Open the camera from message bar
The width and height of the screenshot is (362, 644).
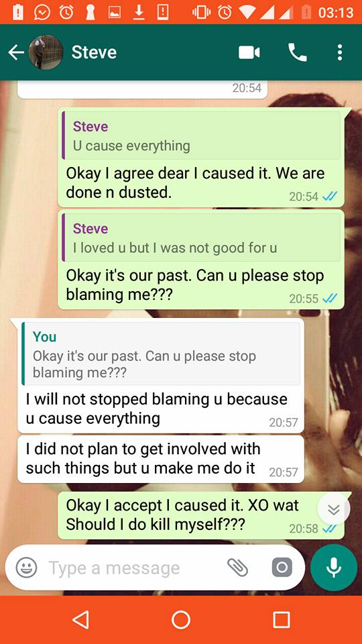tap(282, 568)
